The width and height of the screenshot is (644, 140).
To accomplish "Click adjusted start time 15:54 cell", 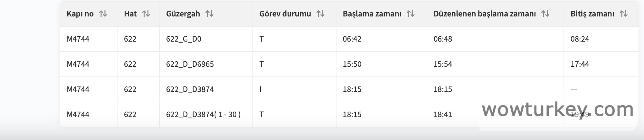I will 443,64.
